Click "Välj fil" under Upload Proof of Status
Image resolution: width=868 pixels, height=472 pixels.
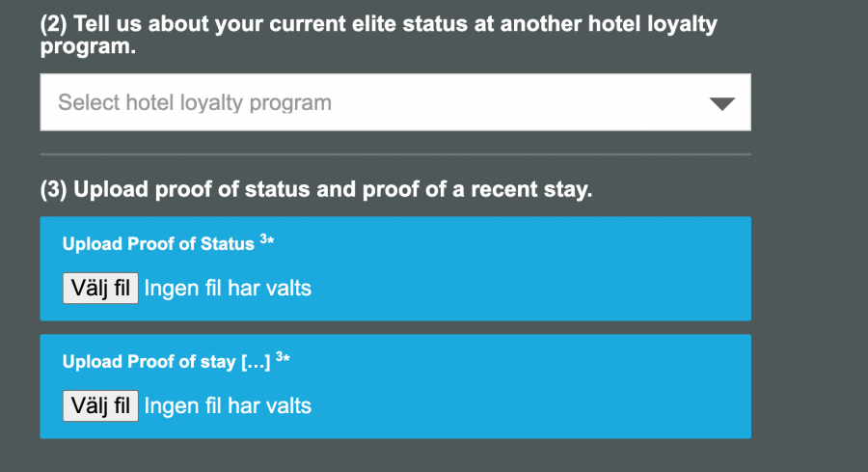pos(100,288)
